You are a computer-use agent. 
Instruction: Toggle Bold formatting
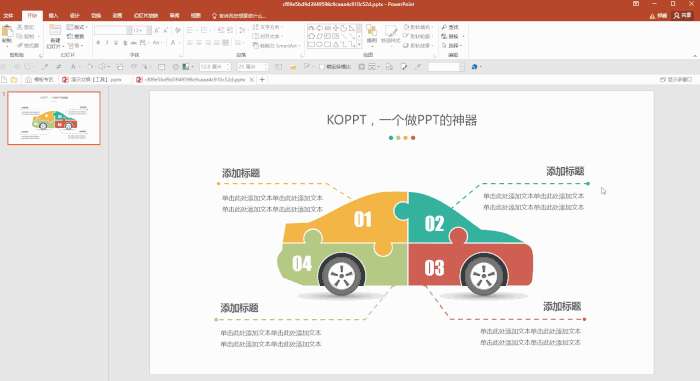tap(98, 43)
